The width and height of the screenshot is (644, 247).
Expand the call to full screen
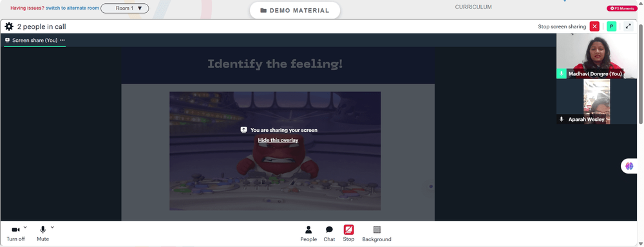click(x=628, y=26)
